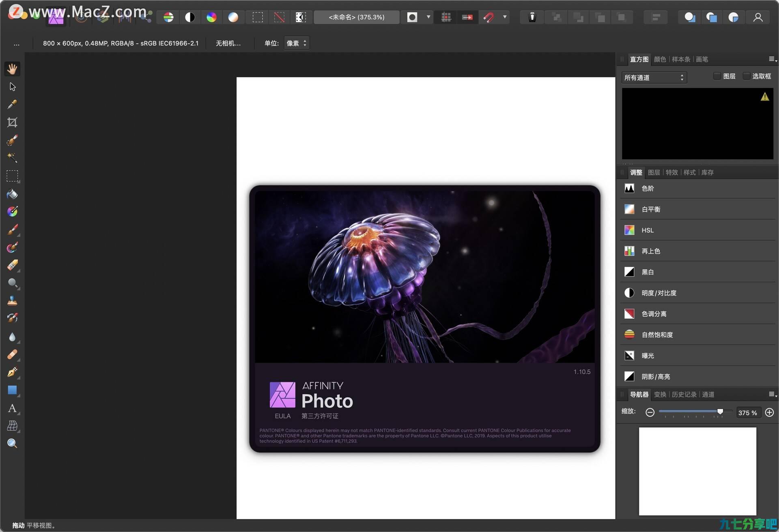This screenshot has height=532, width=779.
Task: Click the Auto White Balance toolbar icon
Action: pos(233,17)
